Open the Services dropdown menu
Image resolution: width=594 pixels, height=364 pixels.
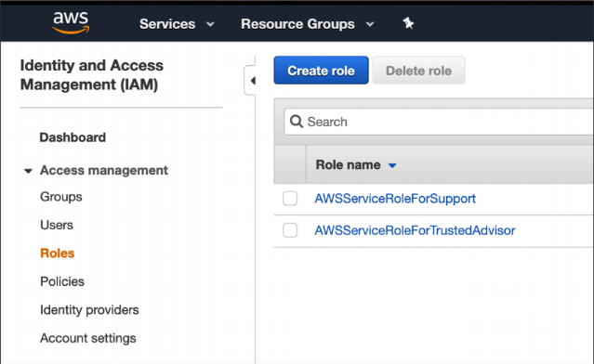pos(177,24)
